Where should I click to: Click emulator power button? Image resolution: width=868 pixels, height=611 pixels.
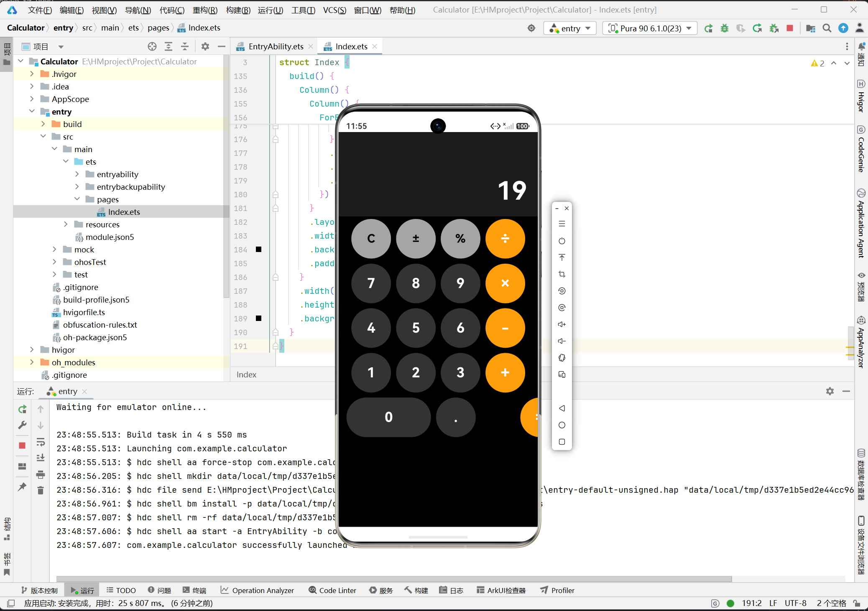pos(562,241)
